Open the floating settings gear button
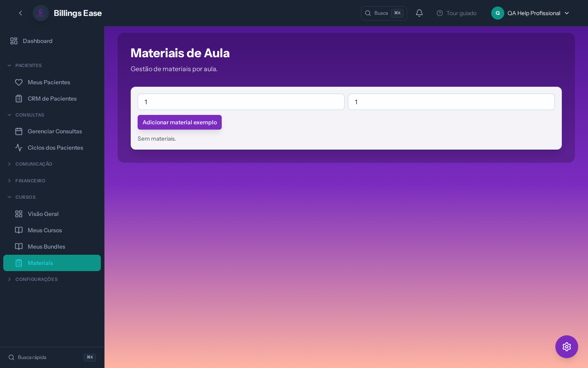588x368 pixels. tap(566, 347)
